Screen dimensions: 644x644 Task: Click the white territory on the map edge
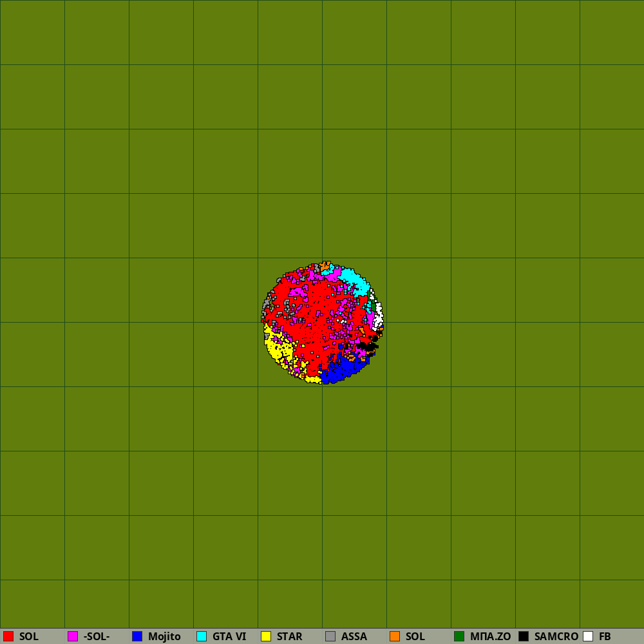(x=377, y=314)
